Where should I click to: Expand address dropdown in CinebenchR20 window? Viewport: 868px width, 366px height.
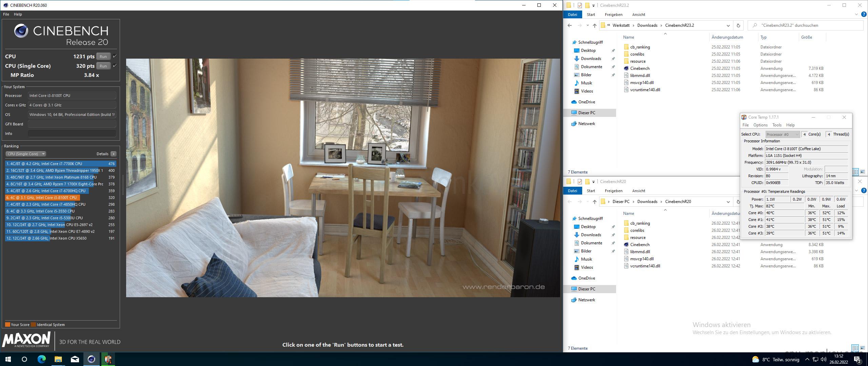(x=728, y=202)
